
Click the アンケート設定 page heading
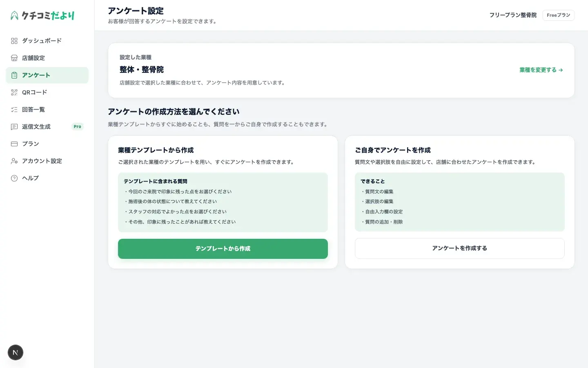[x=136, y=11]
